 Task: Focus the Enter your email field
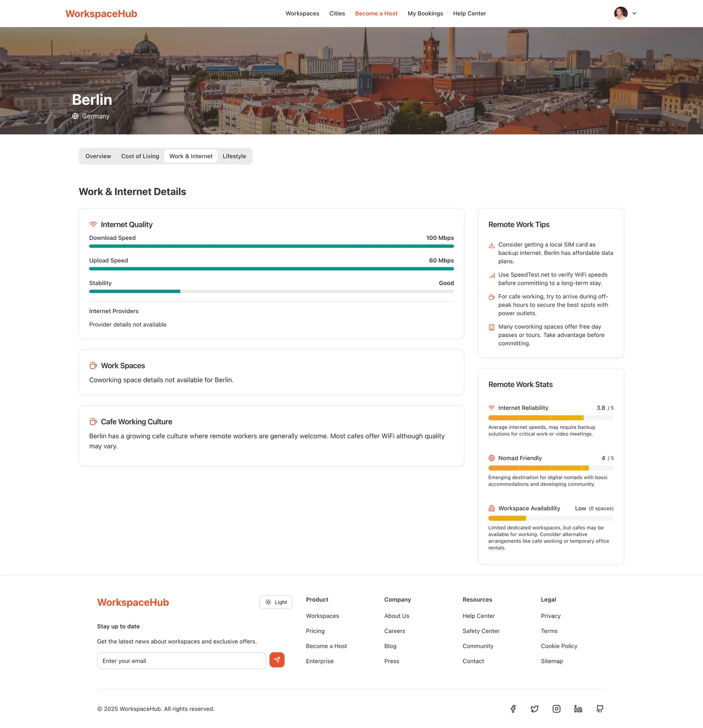181,661
